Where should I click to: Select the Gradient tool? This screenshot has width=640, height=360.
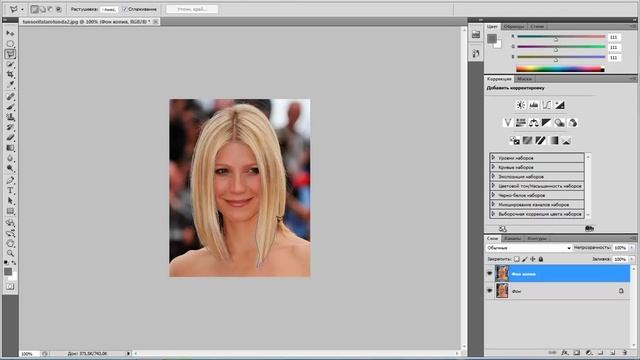pos(10,148)
